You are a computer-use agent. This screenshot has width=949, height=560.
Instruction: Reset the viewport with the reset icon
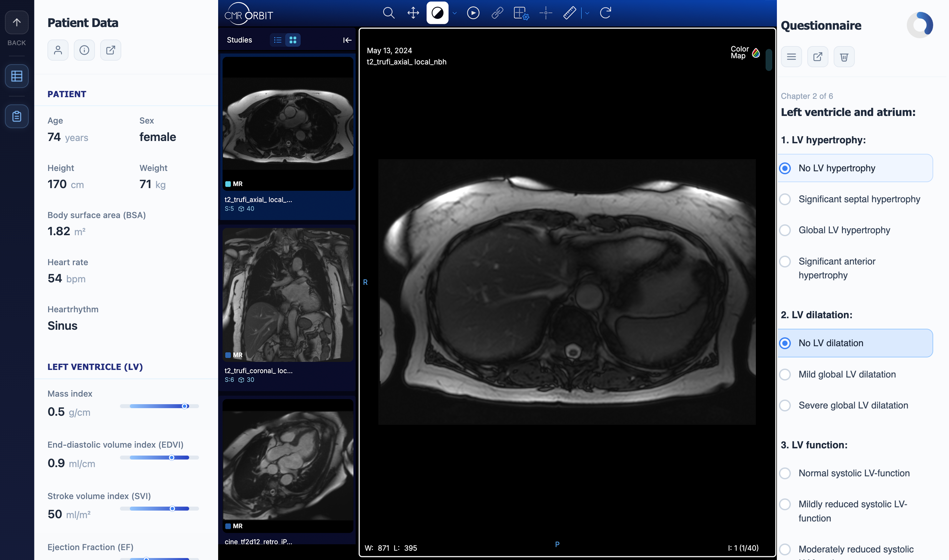(605, 13)
